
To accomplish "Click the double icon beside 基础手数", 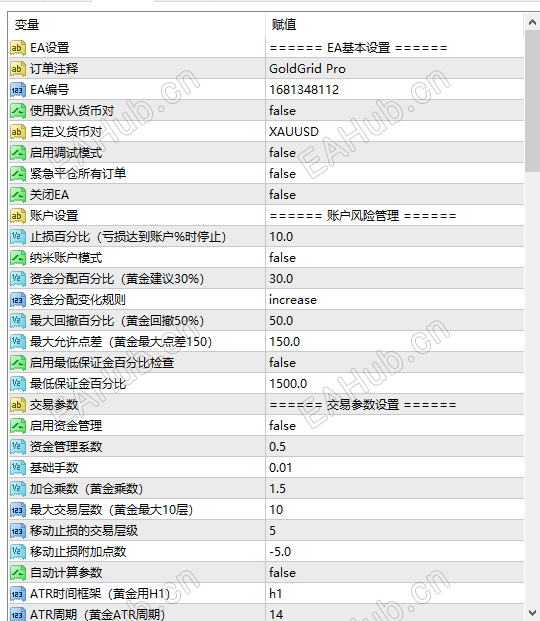I will click(17, 468).
